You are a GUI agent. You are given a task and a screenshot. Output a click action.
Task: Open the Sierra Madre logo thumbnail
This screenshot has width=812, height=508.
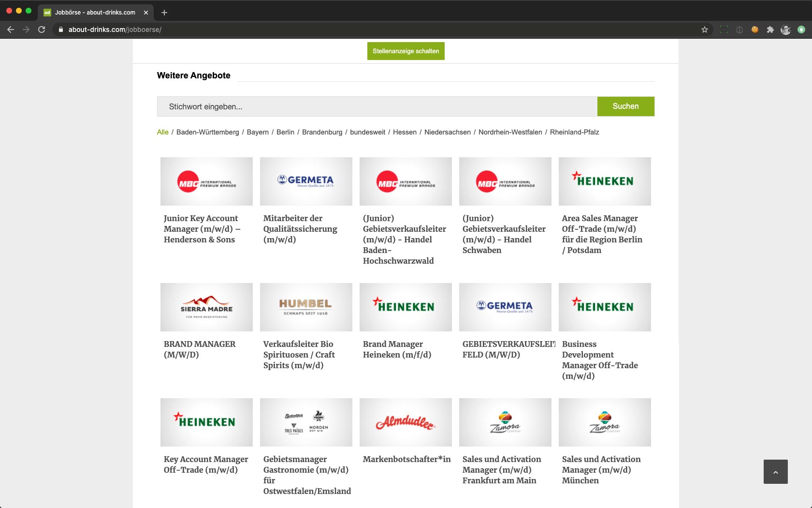[206, 307]
